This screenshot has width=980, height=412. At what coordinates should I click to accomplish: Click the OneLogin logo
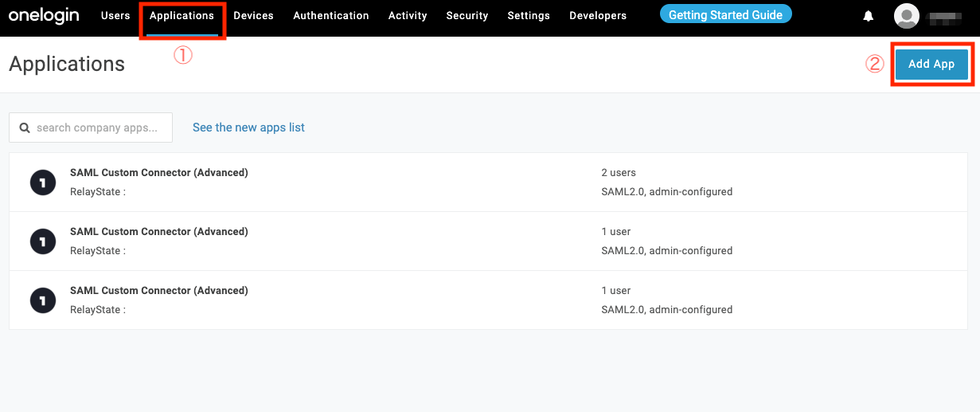[44, 15]
